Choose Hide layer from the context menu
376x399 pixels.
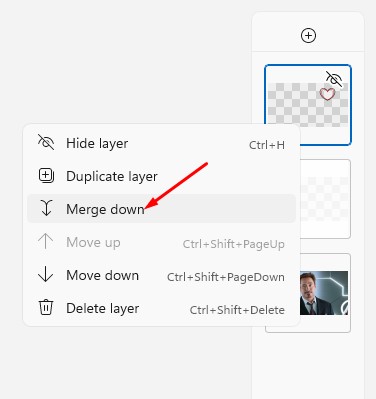pos(161,143)
